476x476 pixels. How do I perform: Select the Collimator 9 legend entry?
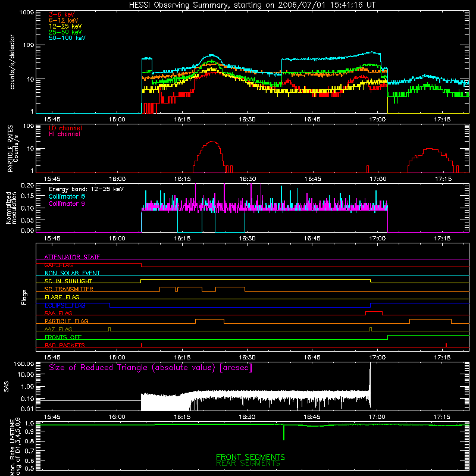pyautogui.click(x=67, y=203)
